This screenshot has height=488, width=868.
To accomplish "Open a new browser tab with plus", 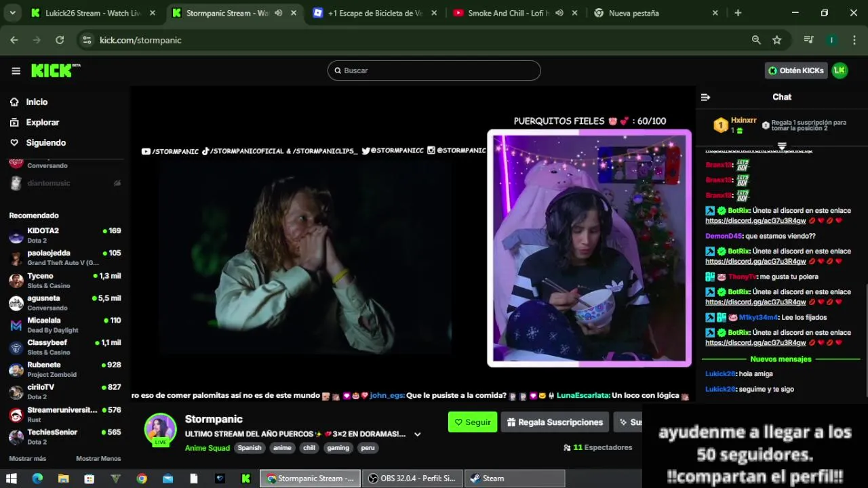I will pos(738,13).
